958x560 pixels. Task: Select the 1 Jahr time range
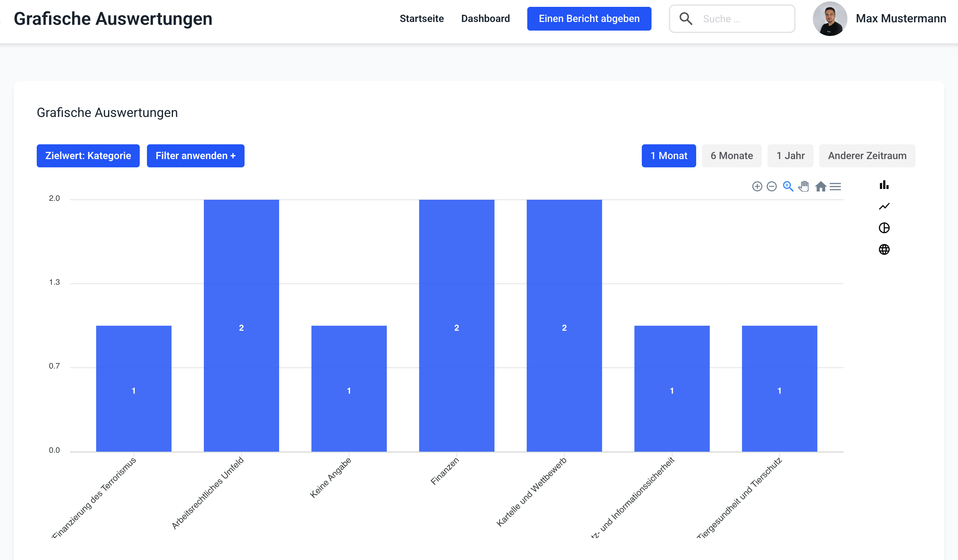[x=790, y=156]
